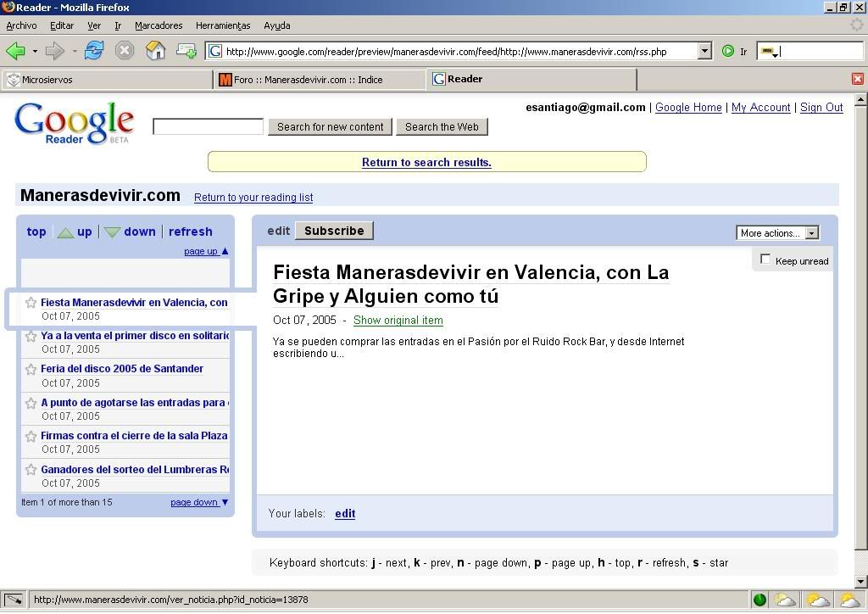Switch to the Microsiervos tab

click(x=108, y=80)
